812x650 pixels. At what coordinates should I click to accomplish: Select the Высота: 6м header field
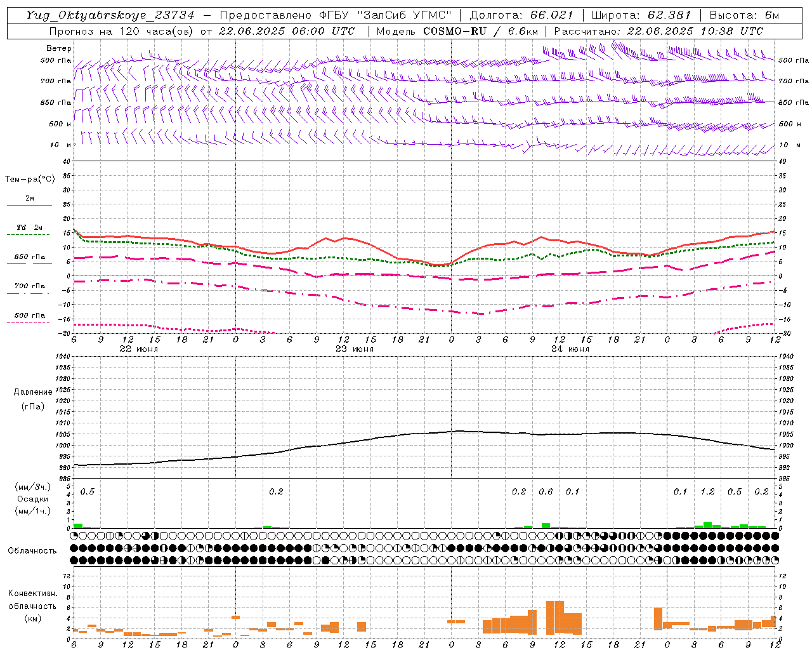744,15
